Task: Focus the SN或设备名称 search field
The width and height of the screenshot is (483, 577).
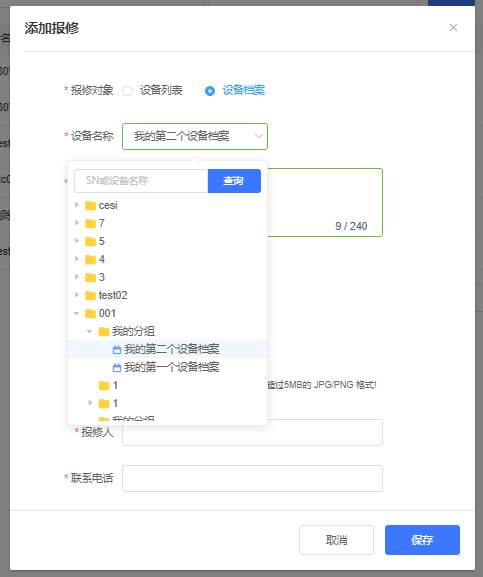Action: [x=141, y=181]
